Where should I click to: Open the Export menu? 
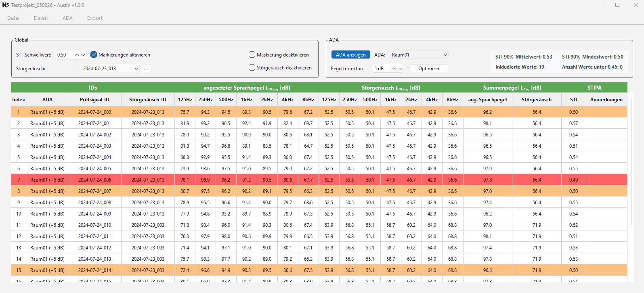click(95, 18)
